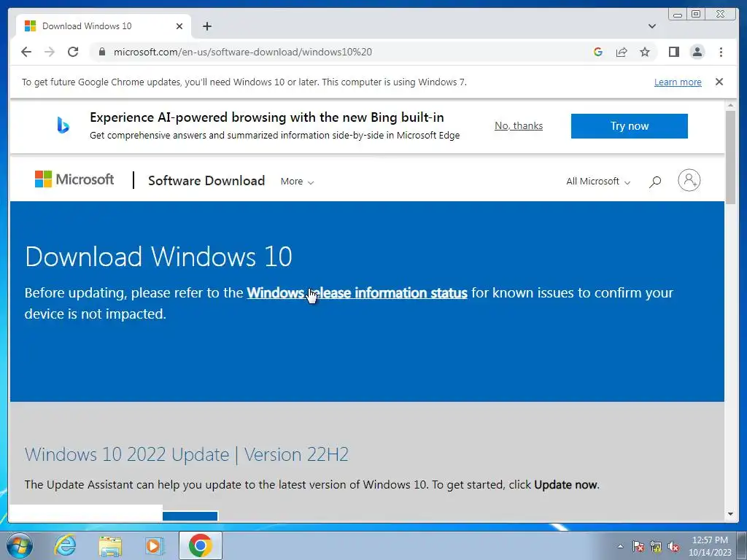The width and height of the screenshot is (747, 560).
Task: Open the Chrome profile avatar
Action: [697, 52]
